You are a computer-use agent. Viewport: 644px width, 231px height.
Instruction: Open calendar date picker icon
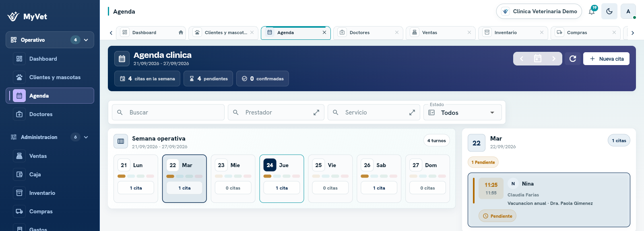[x=538, y=59]
